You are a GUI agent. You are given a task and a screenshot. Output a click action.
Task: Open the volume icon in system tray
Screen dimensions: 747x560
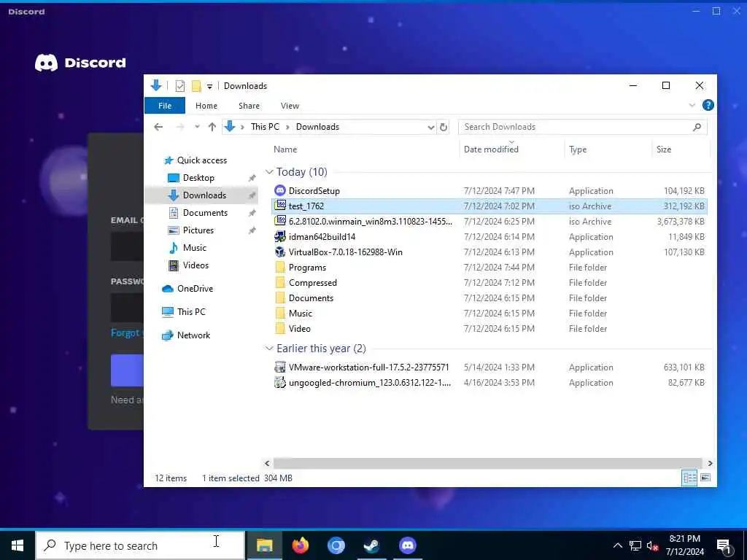pos(652,546)
